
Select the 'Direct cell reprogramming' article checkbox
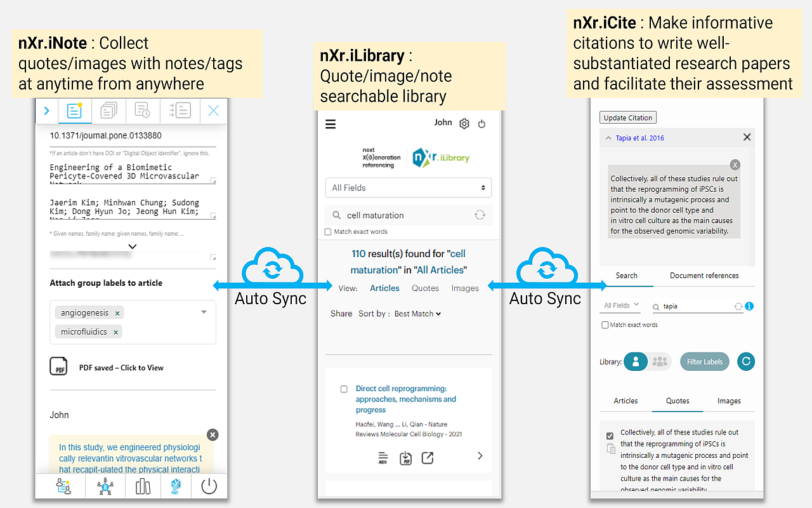tap(344, 389)
